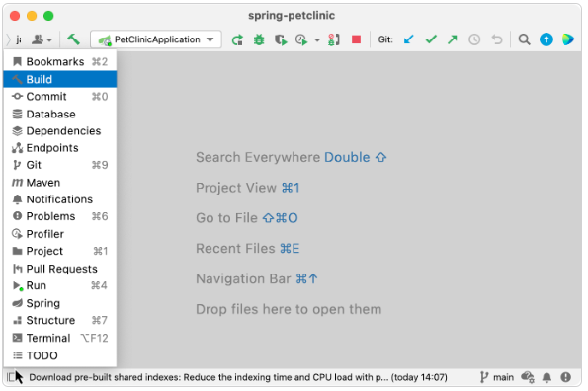Toggle tool windows button in status bar
This screenshot has width=588, height=391.
pyautogui.click(x=11, y=377)
